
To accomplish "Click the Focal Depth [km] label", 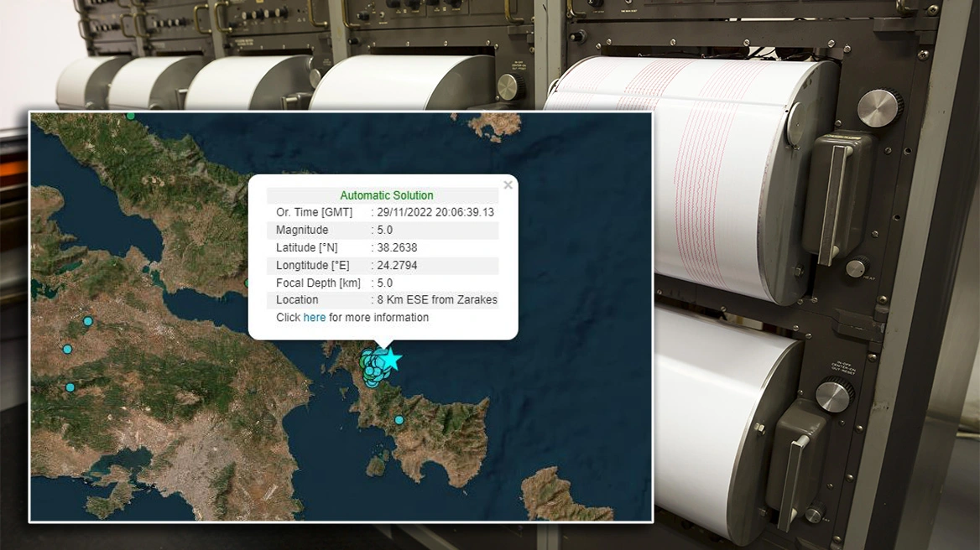I will click(318, 283).
